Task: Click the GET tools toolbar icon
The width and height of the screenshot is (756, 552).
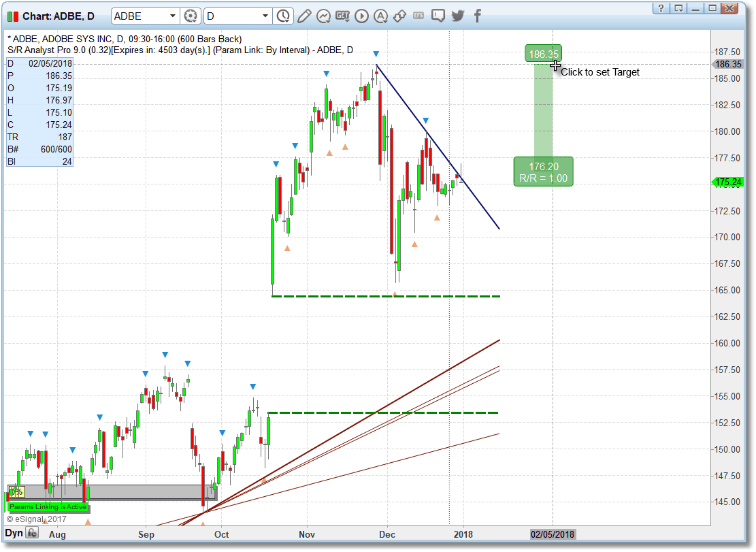Action: click(x=342, y=16)
